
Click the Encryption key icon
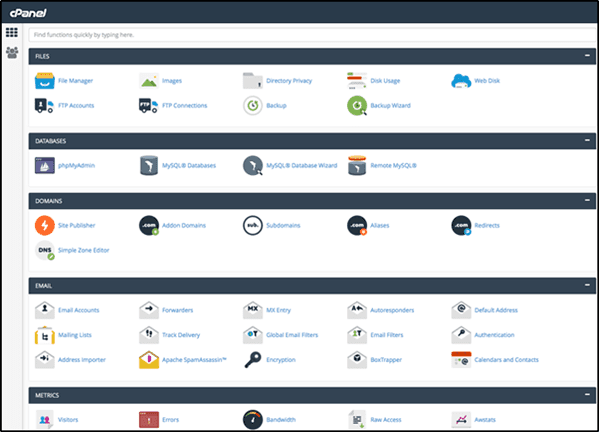click(x=253, y=360)
